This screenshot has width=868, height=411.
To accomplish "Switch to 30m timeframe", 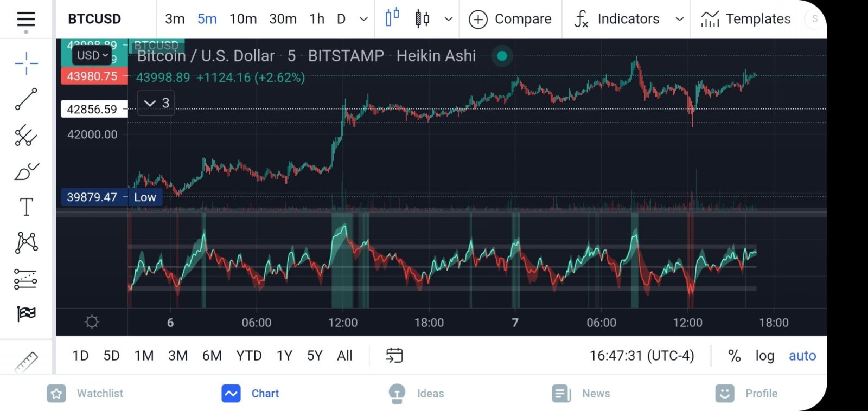I will point(283,19).
